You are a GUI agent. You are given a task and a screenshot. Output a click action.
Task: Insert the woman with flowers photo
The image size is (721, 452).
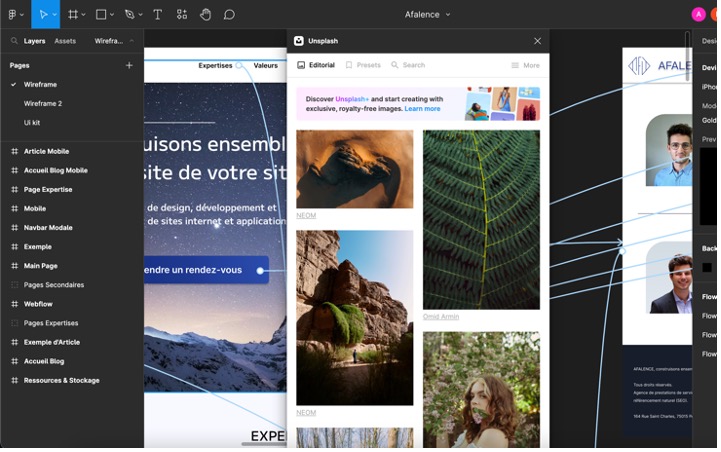(x=481, y=389)
